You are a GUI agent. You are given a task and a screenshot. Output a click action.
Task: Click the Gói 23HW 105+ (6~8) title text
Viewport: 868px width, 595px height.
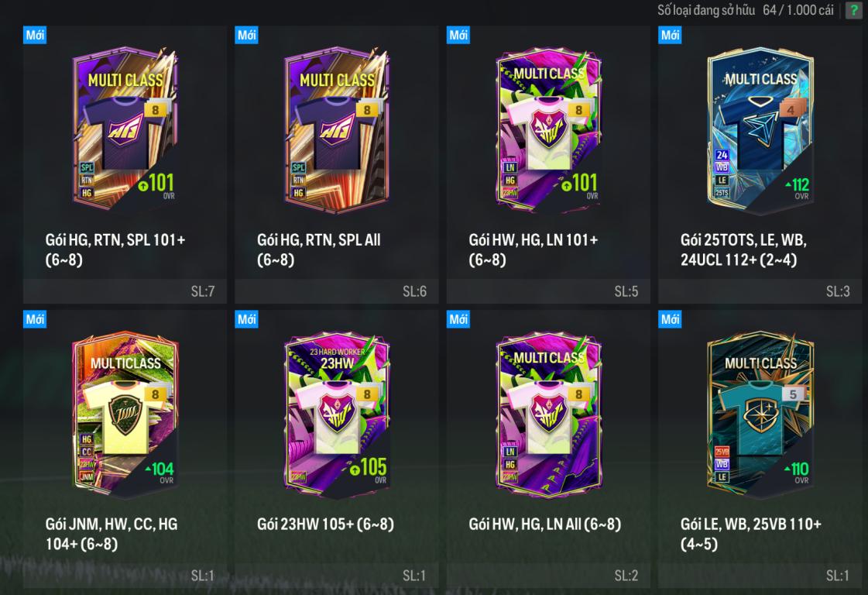tap(325, 524)
